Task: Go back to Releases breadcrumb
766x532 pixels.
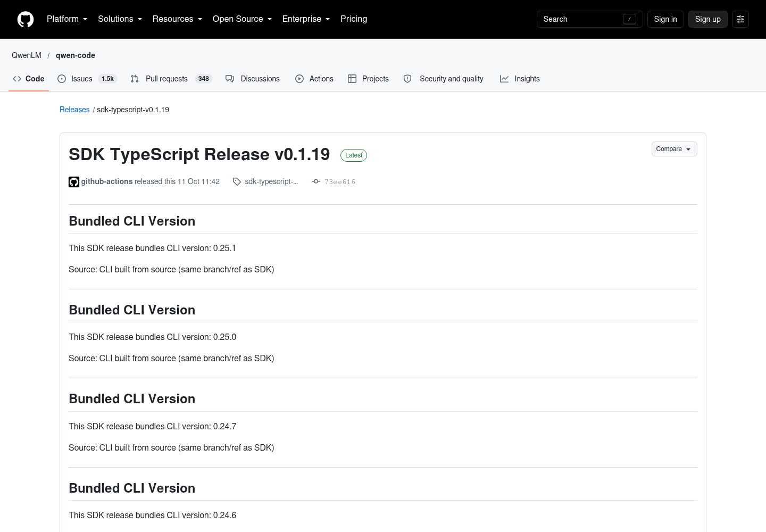Action: point(74,110)
